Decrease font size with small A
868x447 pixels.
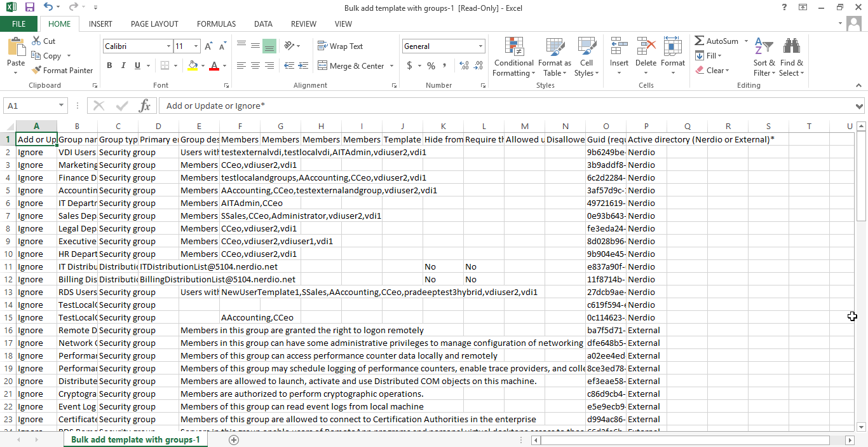pyautogui.click(x=222, y=46)
